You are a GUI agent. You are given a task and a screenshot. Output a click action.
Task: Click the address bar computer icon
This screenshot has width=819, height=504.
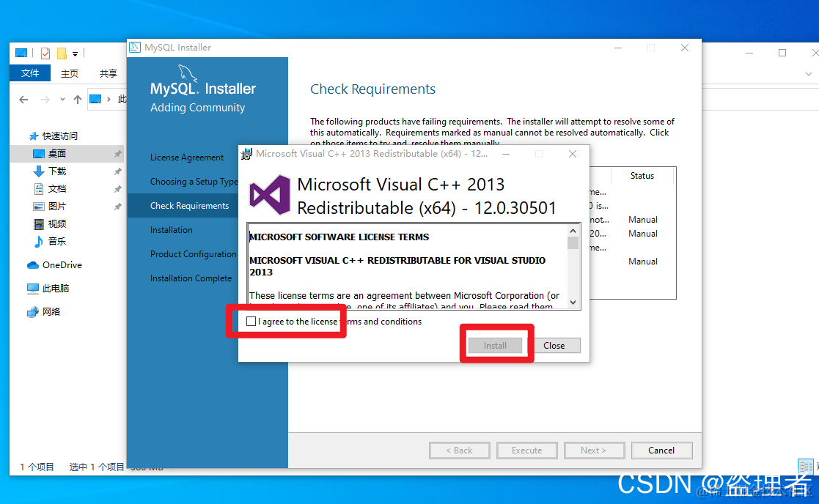(x=95, y=99)
